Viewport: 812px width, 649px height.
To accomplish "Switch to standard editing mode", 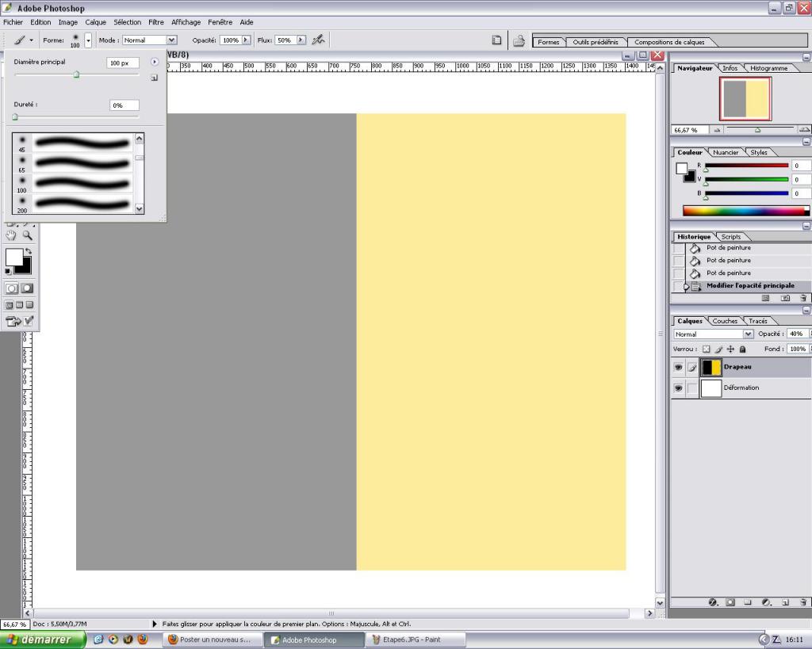I will point(11,288).
